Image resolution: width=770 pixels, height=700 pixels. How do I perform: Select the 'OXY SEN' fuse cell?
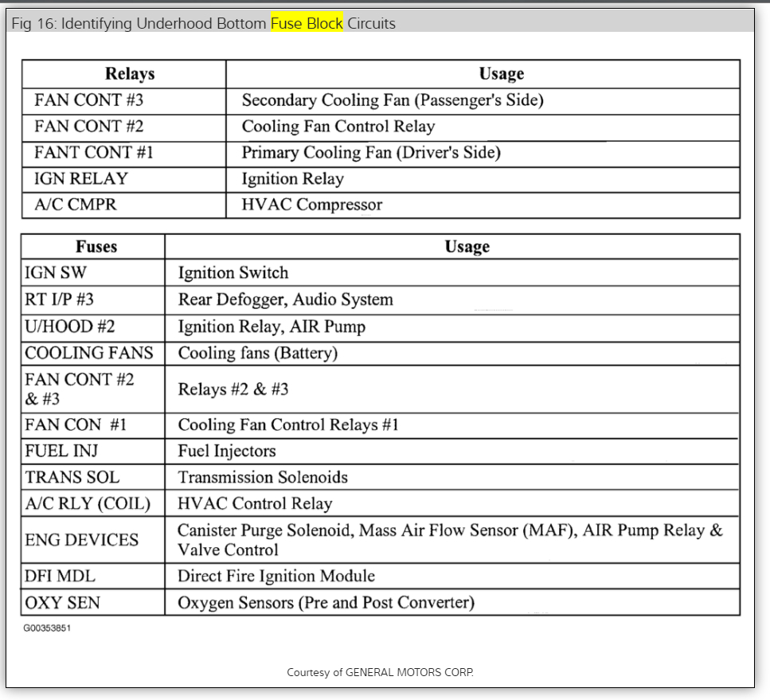(93, 602)
